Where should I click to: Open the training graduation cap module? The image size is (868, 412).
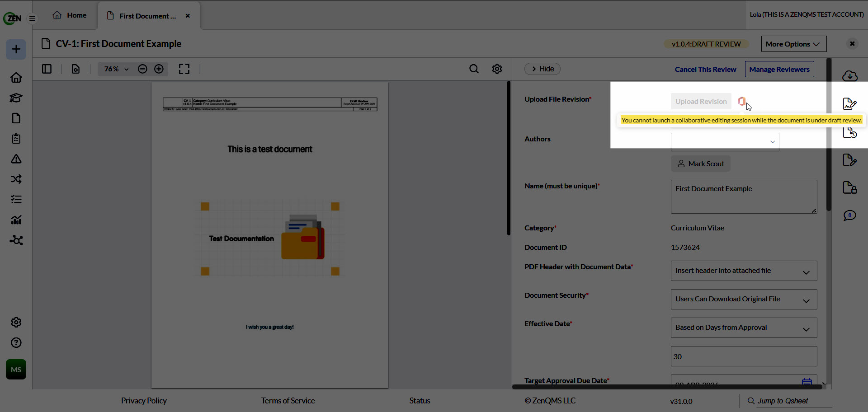(16, 98)
